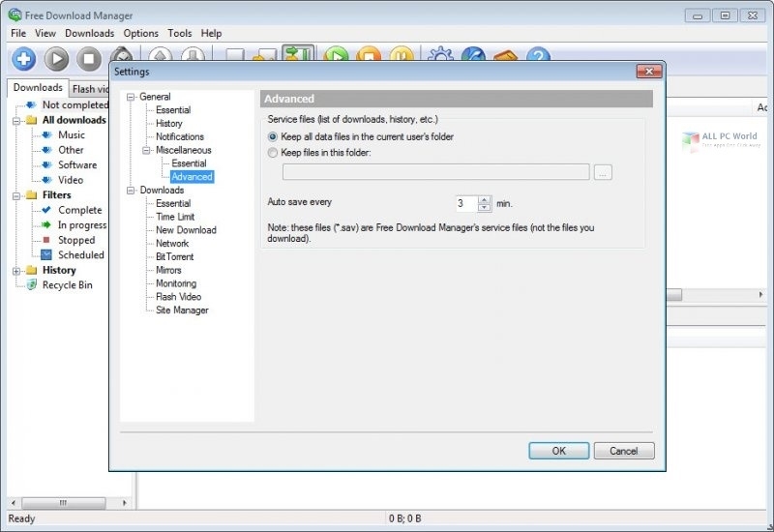The width and height of the screenshot is (774, 532).
Task: Select Notifications in Settings tree
Action: (180, 136)
